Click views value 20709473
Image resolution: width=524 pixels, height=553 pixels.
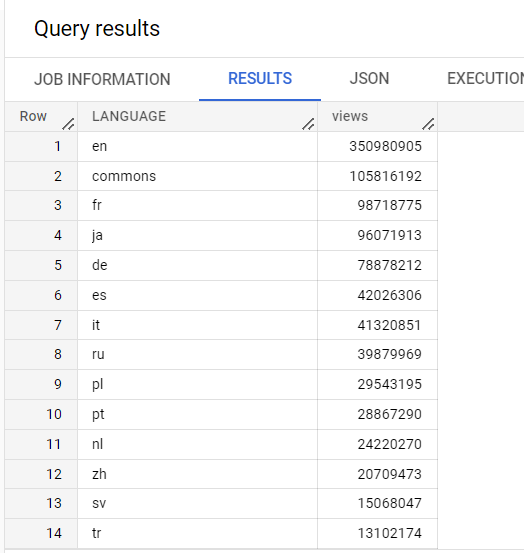(390, 474)
